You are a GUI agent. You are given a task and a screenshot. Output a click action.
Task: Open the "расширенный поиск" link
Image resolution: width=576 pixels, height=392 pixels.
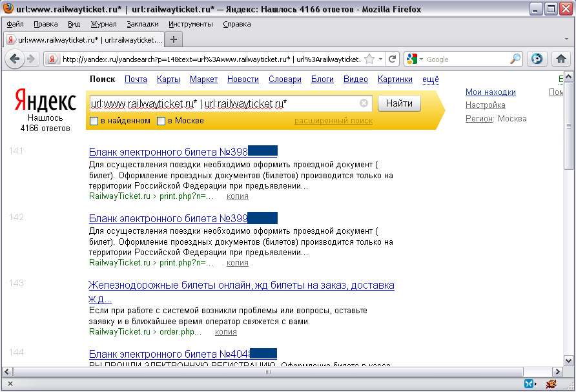pos(334,121)
